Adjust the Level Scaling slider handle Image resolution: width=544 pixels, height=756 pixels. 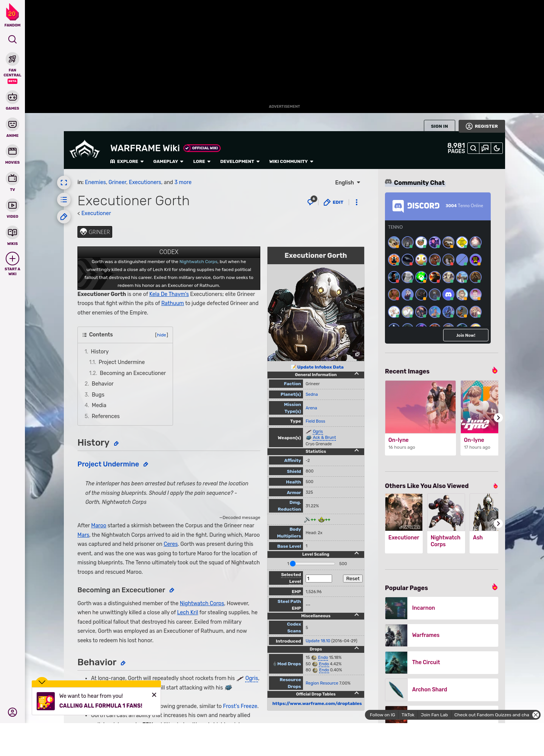tap(293, 564)
